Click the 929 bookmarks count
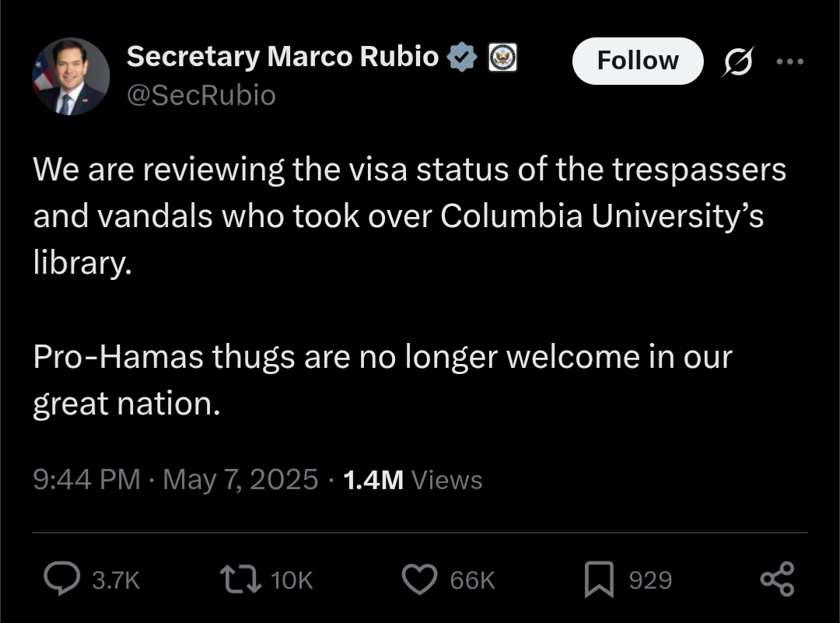Screen dimensions: 840x623 [650, 580]
